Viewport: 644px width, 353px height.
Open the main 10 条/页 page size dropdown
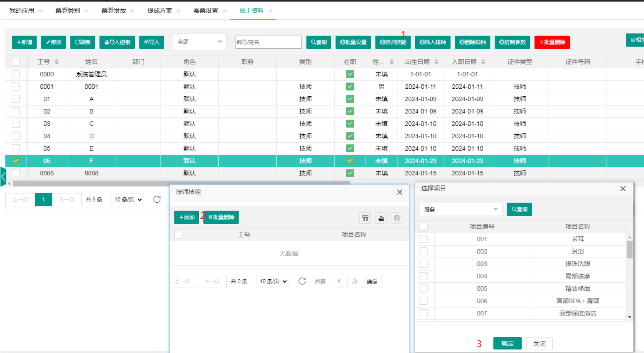click(x=128, y=199)
